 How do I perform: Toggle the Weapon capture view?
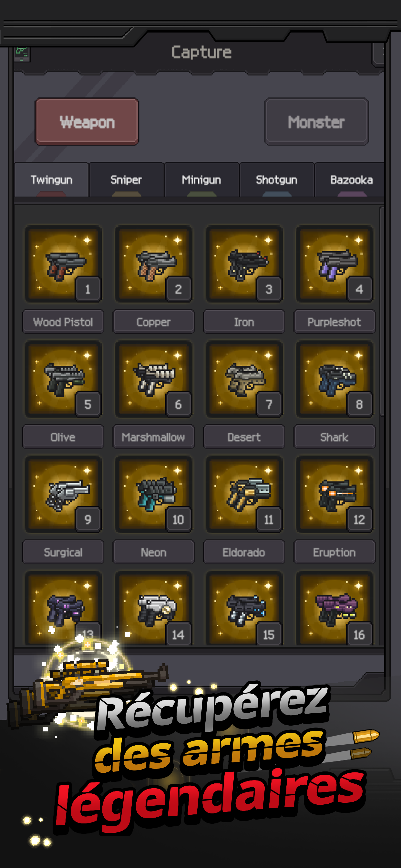click(x=87, y=122)
